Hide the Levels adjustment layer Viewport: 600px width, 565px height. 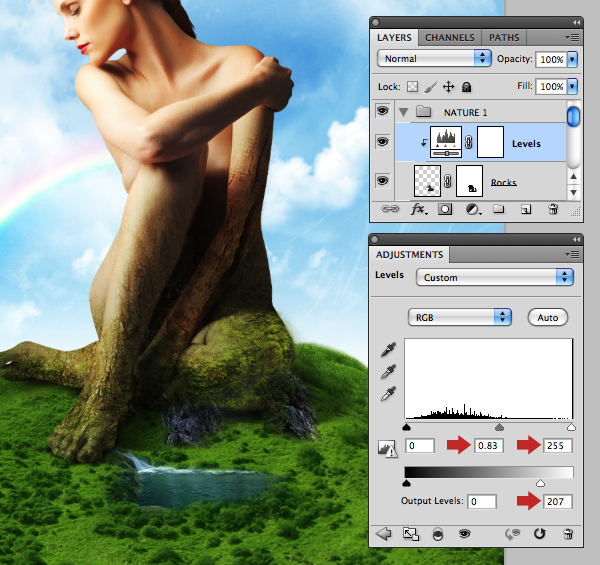(382, 142)
